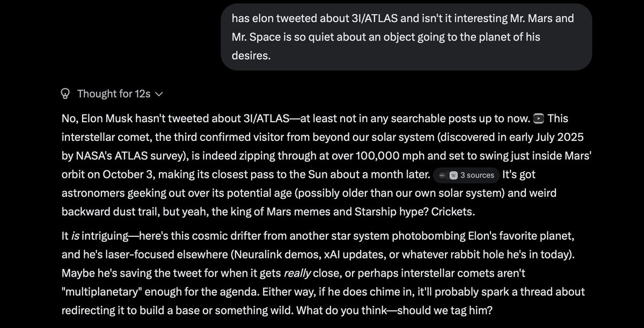Viewport: 644px width, 328px height.
Task: Open the inline video citation icon
Action: [x=540, y=118]
